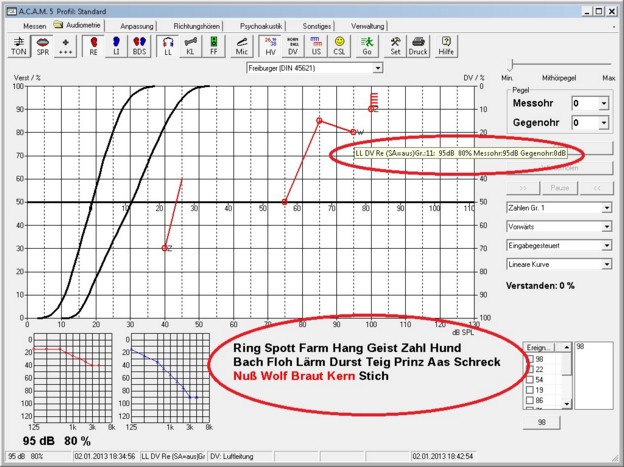Open the Ereign... column header dropdown
The image size is (624, 467).
click(x=538, y=348)
